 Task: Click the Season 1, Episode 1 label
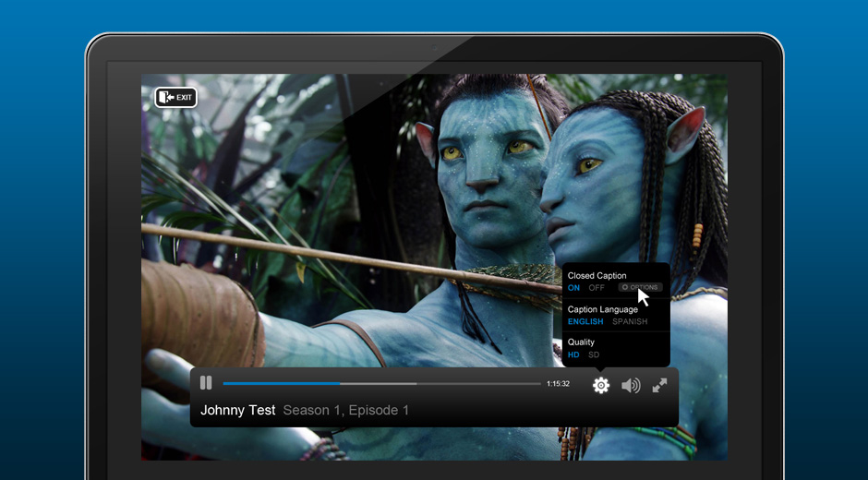tap(346, 410)
